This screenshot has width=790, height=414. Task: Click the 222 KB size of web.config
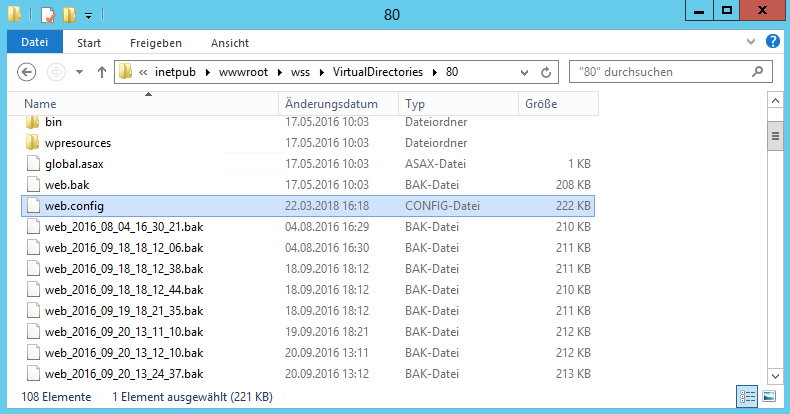pyautogui.click(x=573, y=205)
